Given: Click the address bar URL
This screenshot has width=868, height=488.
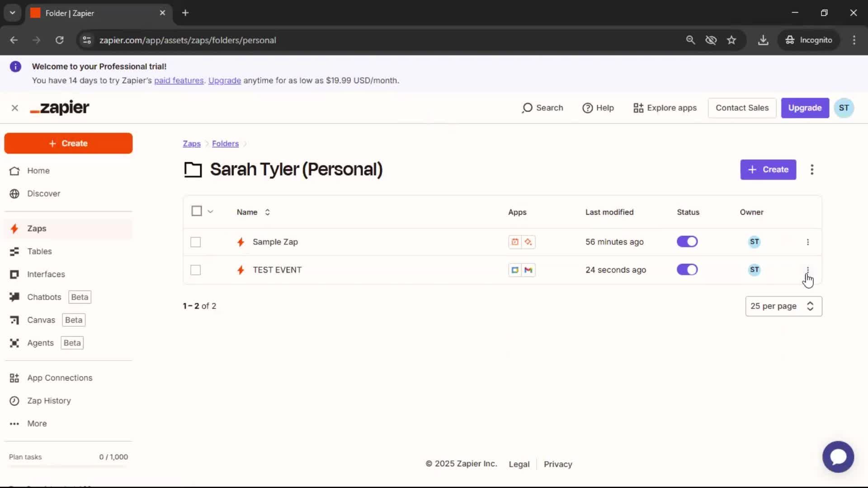Looking at the screenshot, I should 188,40.
